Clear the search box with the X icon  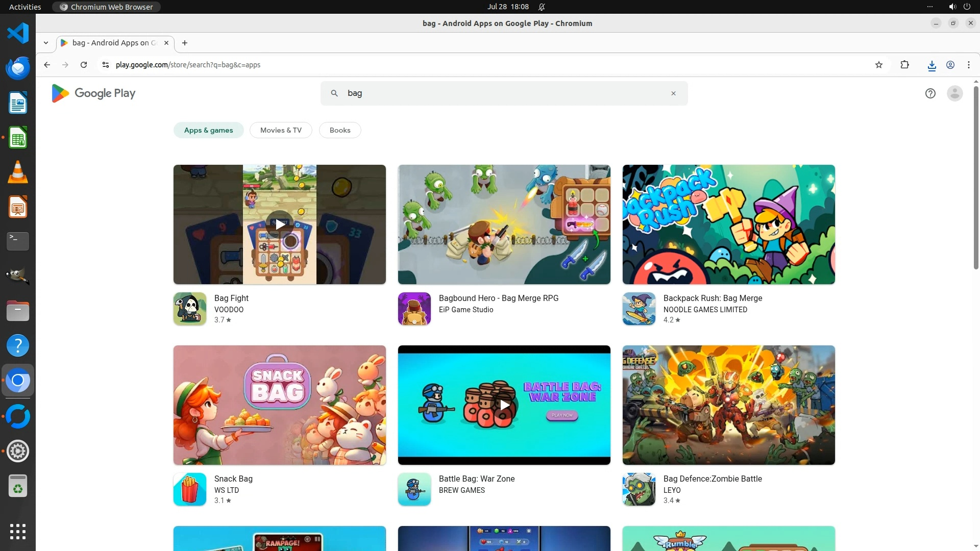click(x=673, y=93)
